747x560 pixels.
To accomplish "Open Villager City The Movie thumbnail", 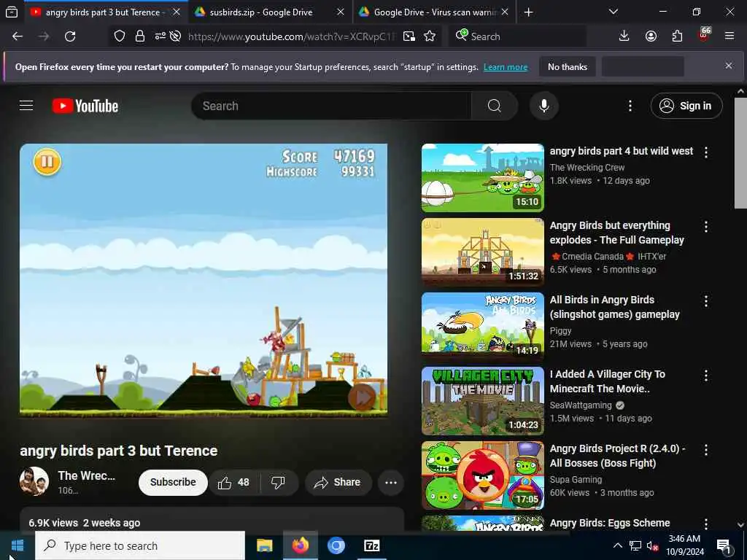I will pyautogui.click(x=483, y=400).
